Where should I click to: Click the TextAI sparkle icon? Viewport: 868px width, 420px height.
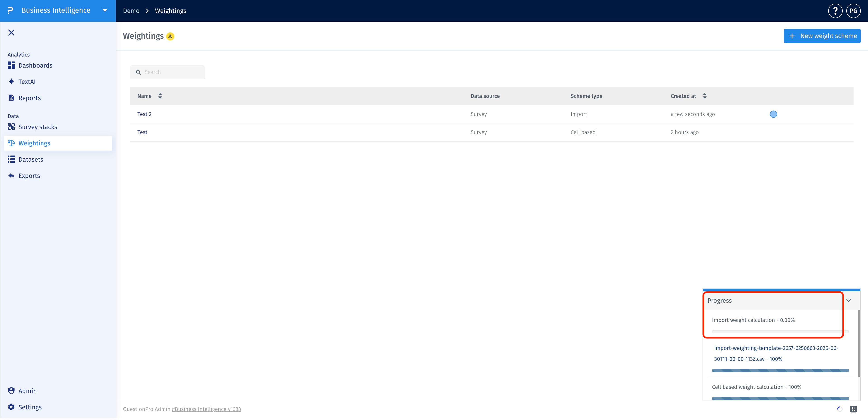11,82
